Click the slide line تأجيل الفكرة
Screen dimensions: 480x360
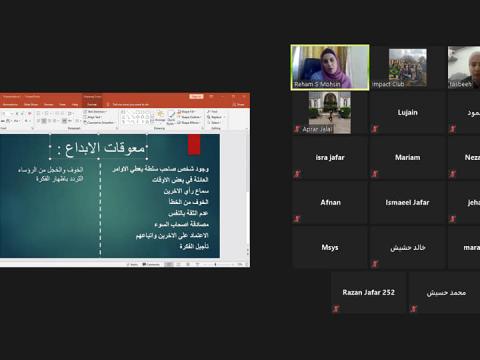click(x=194, y=247)
